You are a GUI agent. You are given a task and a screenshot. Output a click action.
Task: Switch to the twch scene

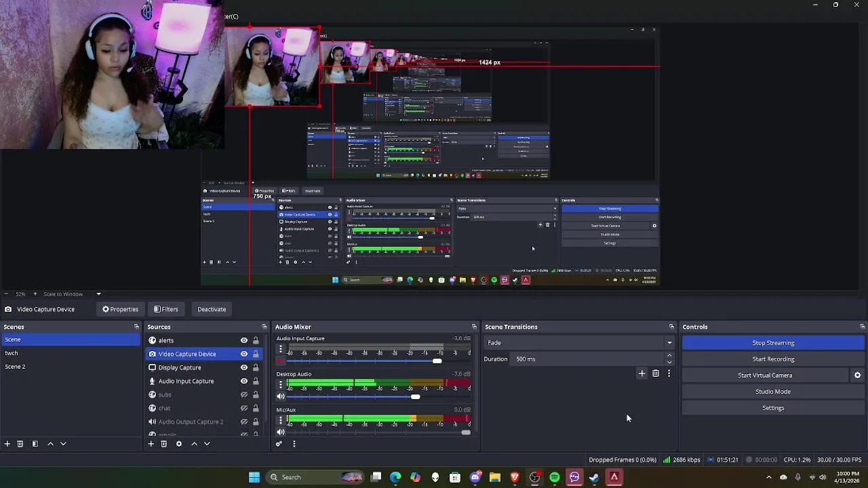pos(71,353)
